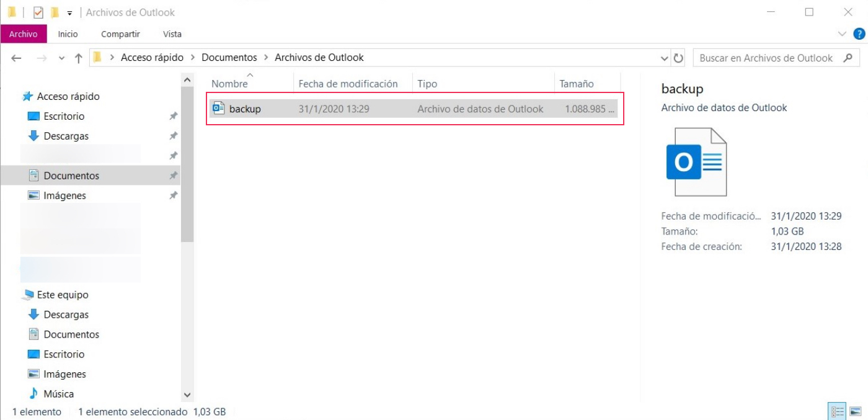Image resolution: width=868 pixels, height=420 pixels.
Task: Open Escritorio under Este equipo
Action: pyautogui.click(x=64, y=354)
